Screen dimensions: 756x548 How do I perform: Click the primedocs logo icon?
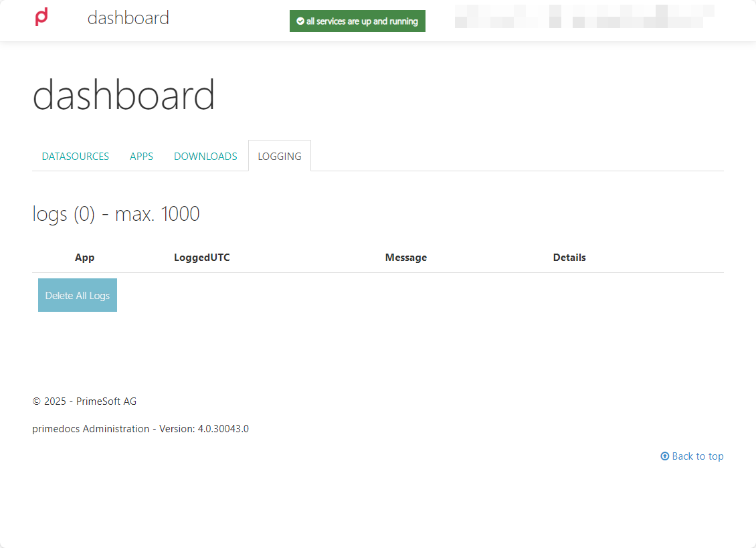click(41, 17)
